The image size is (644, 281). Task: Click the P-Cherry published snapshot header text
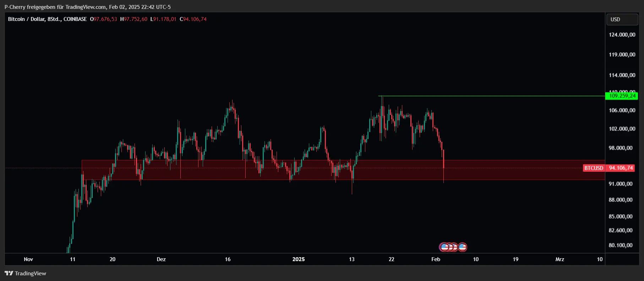click(x=87, y=7)
